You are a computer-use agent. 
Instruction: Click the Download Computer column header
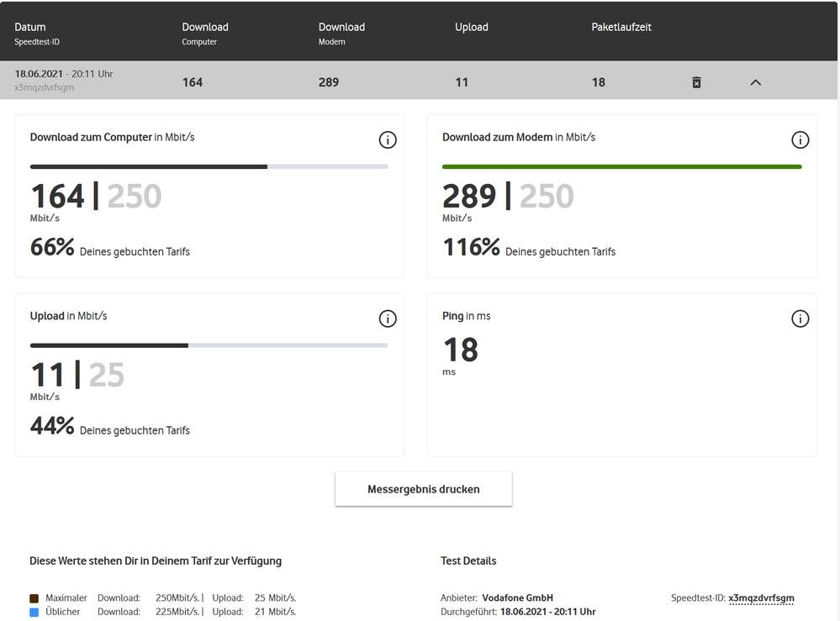click(x=205, y=27)
